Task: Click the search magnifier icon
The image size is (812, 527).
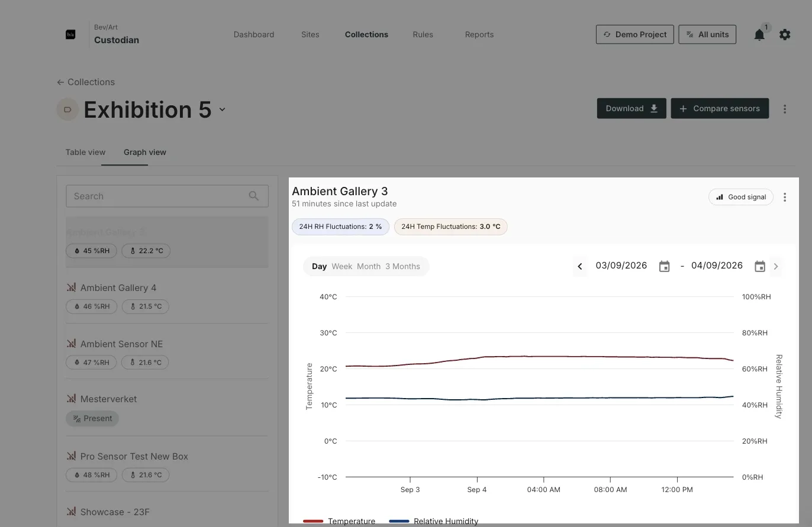Action: pyautogui.click(x=254, y=196)
